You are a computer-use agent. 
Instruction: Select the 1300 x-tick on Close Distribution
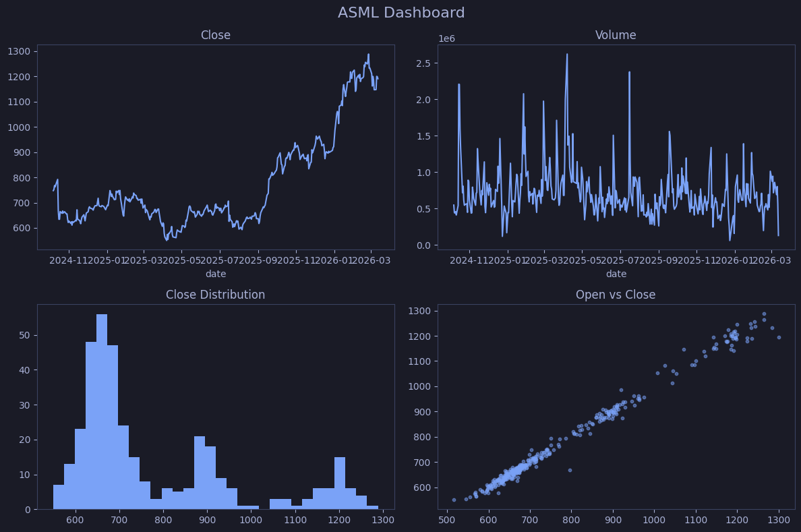click(x=383, y=521)
